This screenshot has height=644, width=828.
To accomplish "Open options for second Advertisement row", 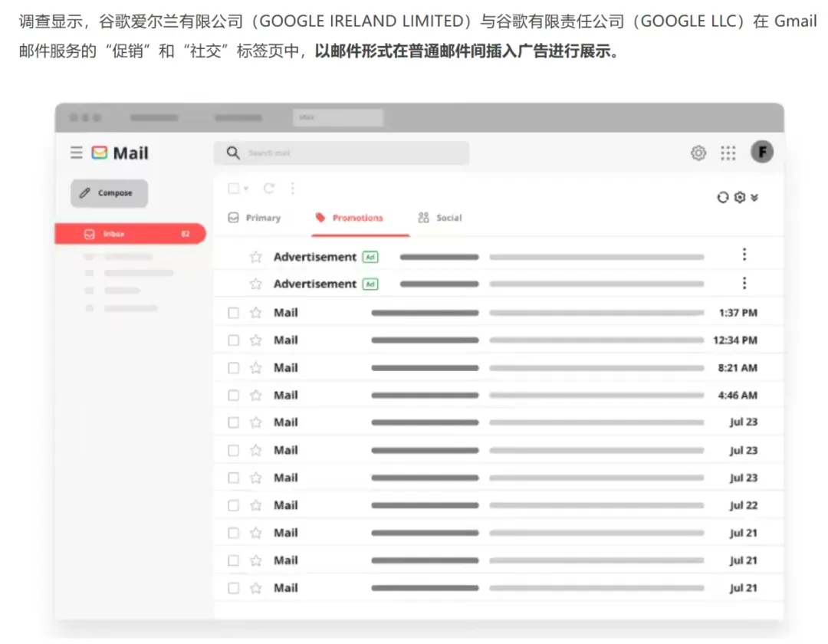I will (x=744, y=283).
